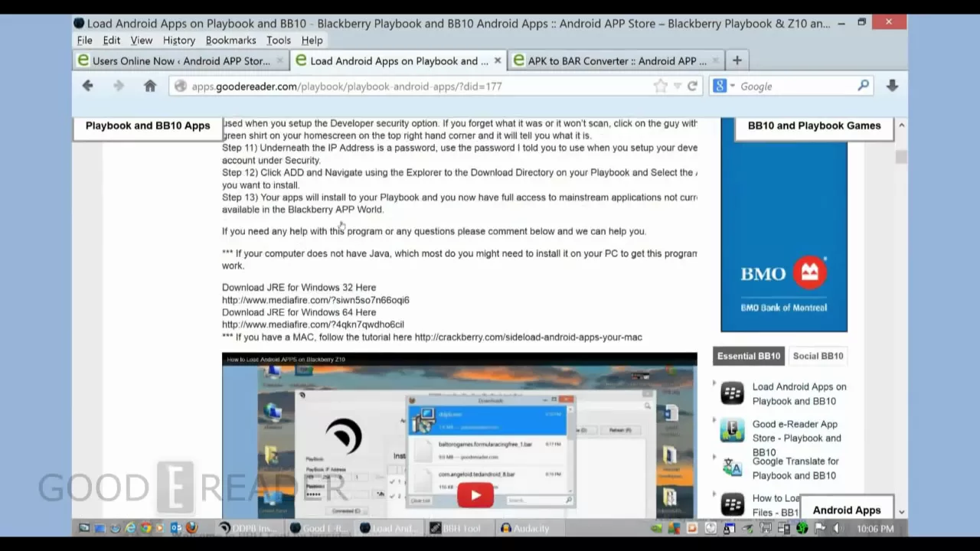Close the Users Online Now tab
The height and width of the screenshot is (551, 980).
(x=280, y=60)
